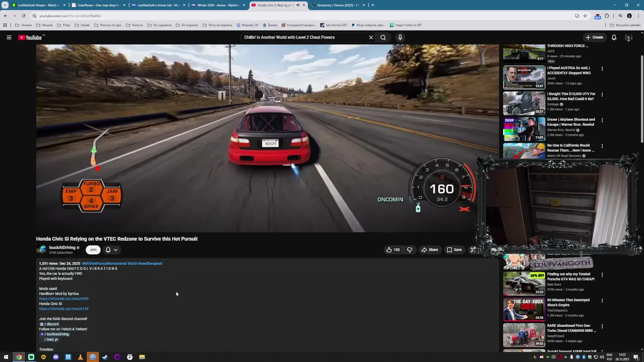Switch to SubsPlease browser tab
The width and height of the screenshot is (644, 362).
[97, 5]
